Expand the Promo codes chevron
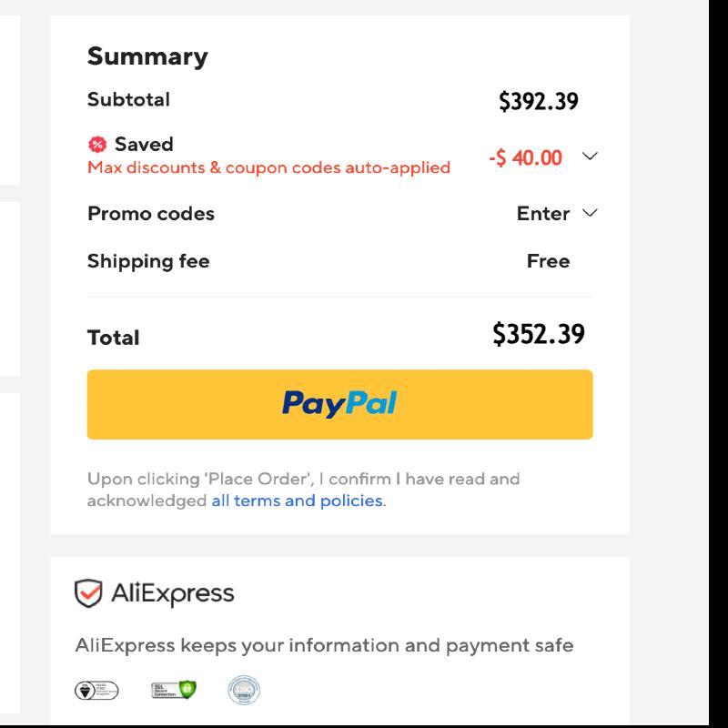Image resolution: width=728 pixels, height=728 pixels. pyautogui.click(x=590, y=213)
